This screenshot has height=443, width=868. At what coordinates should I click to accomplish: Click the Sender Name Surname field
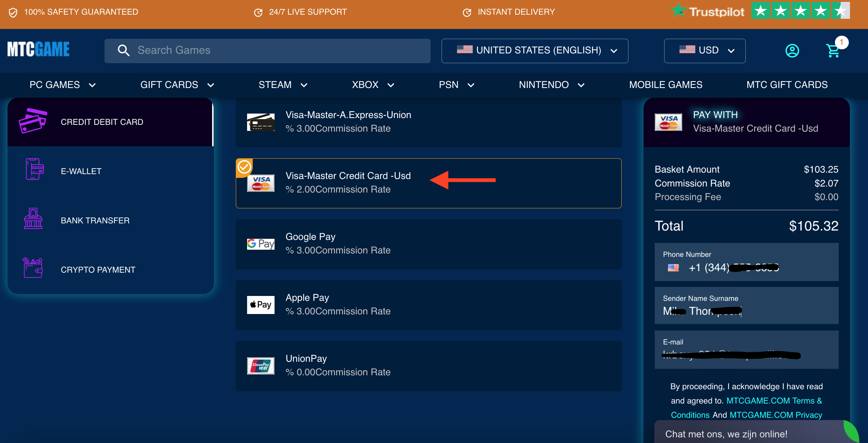pyautogui.click(x=747, y=305)
